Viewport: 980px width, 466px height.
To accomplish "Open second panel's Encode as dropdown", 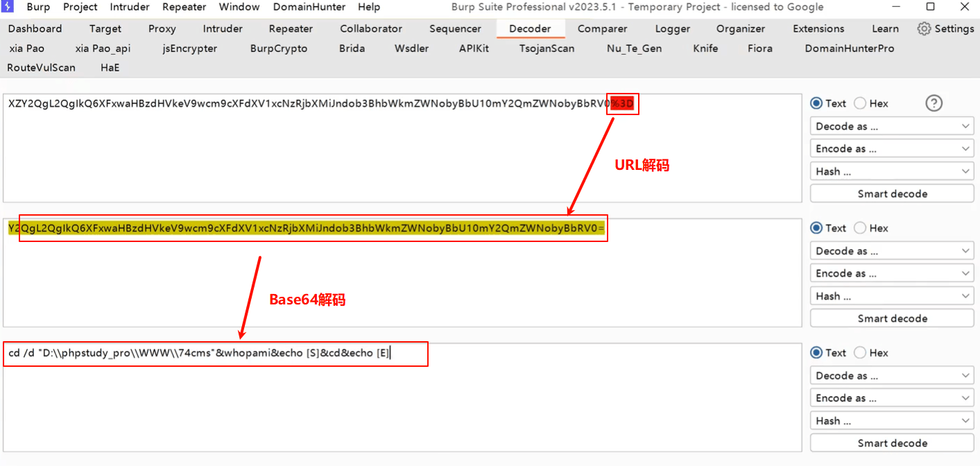I will [x=892, y=273].
